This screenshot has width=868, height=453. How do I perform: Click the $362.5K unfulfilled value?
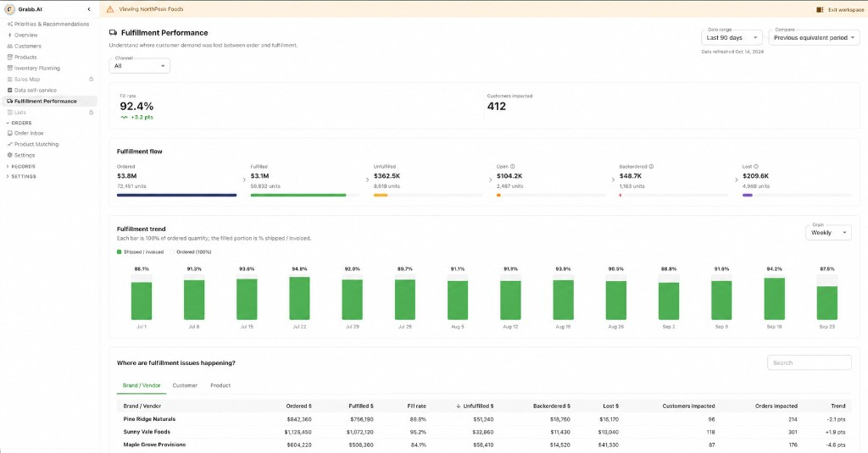tap(387, 176)
